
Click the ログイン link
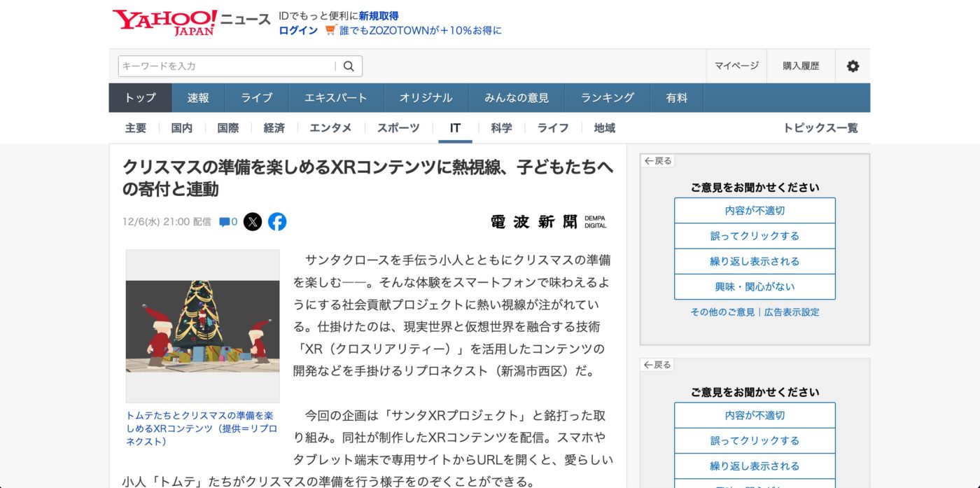[298, 31]
